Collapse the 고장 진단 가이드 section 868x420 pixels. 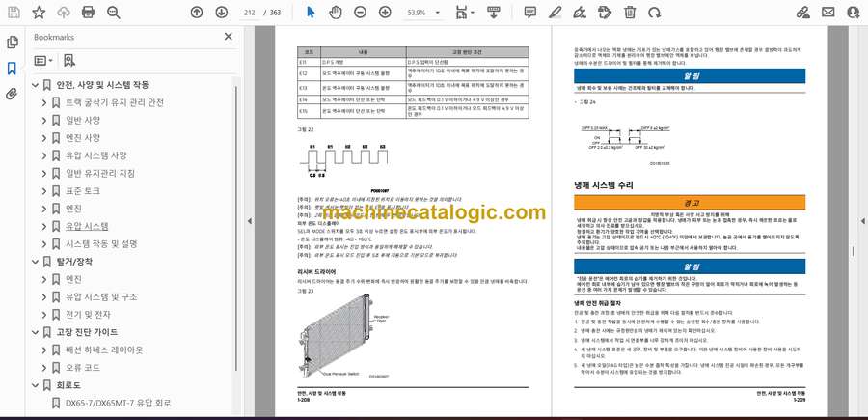(x=36, y=332)
